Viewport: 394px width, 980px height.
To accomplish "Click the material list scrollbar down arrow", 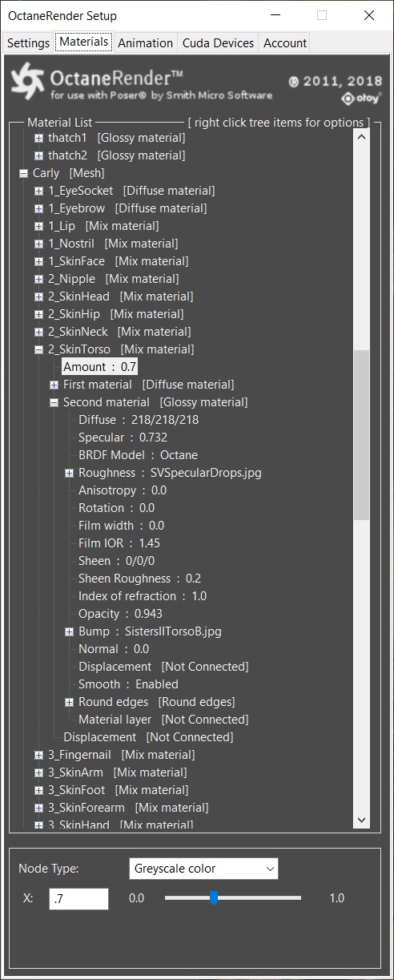I will pyautogui.click(x=361, y=819).
